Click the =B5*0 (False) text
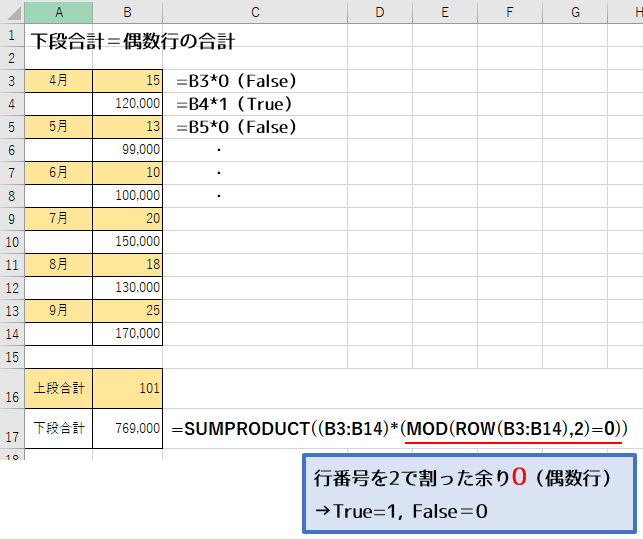Viewport: 643px width, 539px height. tap(236, 127)
